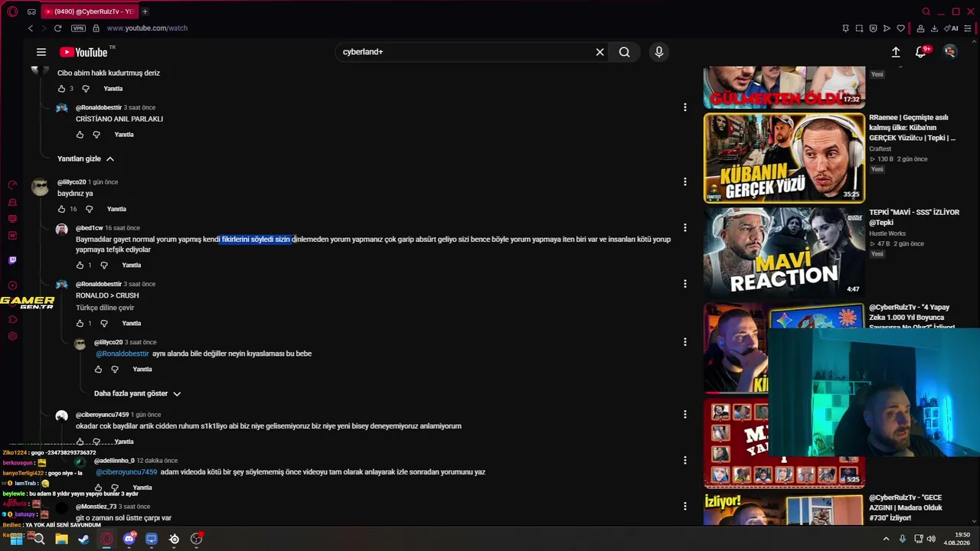Viewport: 980px width, 551px height.
Task: Open Discord from the taskbar
Action: 129,539
